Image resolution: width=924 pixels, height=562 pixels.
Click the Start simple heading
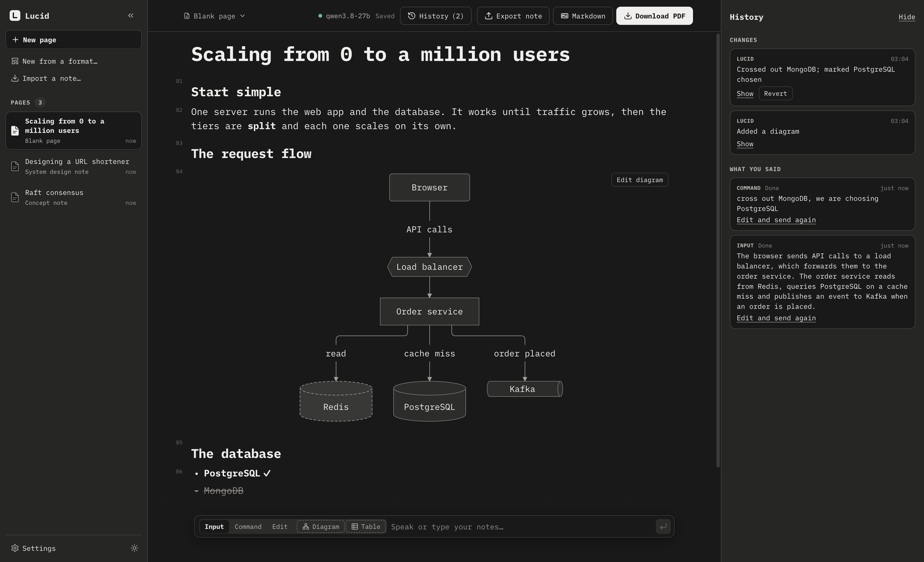(236, 92)
